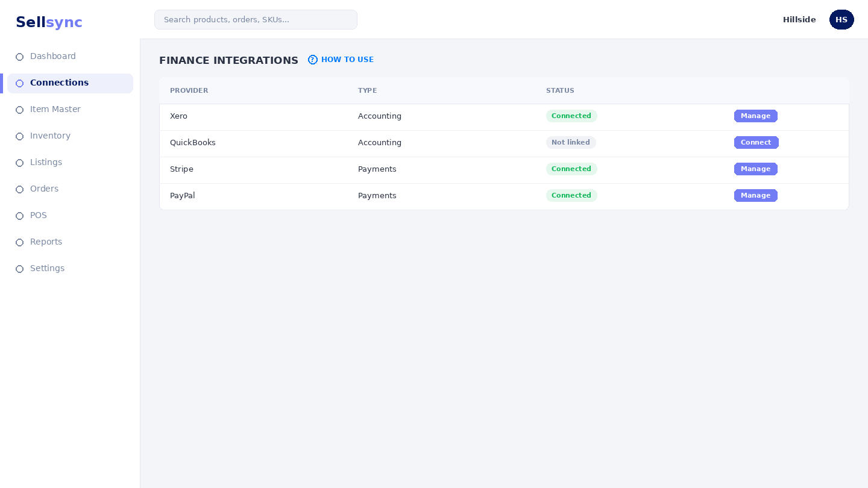Image resolution: width=868 pixels, height=488 pixels.
Task: Select the Connections menu label
Action: click(59, 83)
